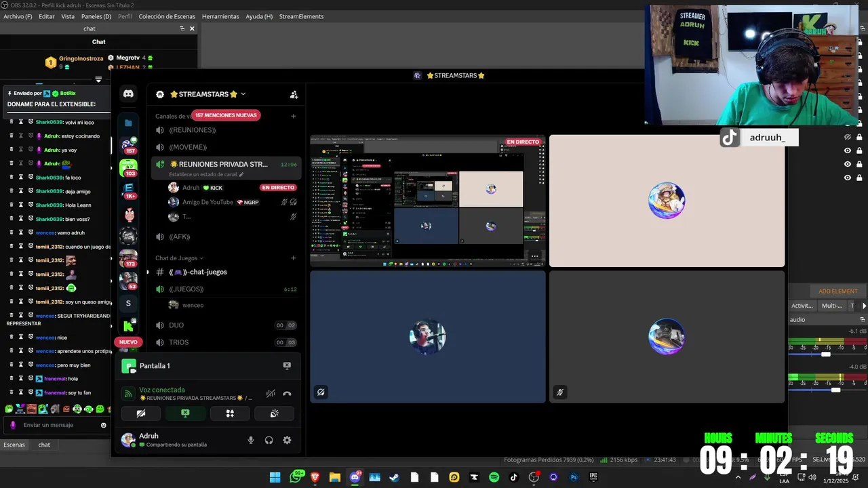Open Discord user settings gear
The width and height of the screenshot is (868, 488).
pos(287,440)
